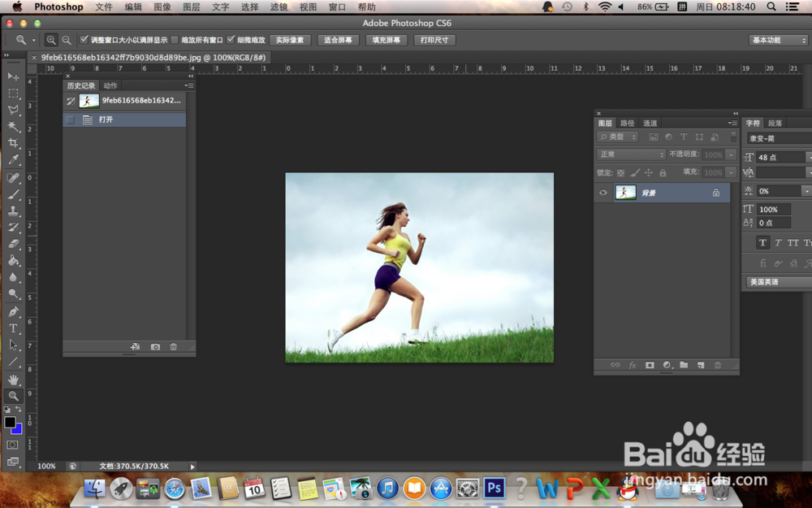Image resolution: width=812 pixels, height=508 pixels.
Task: Select the Dodge tool
Action: (x=13, y=294)
